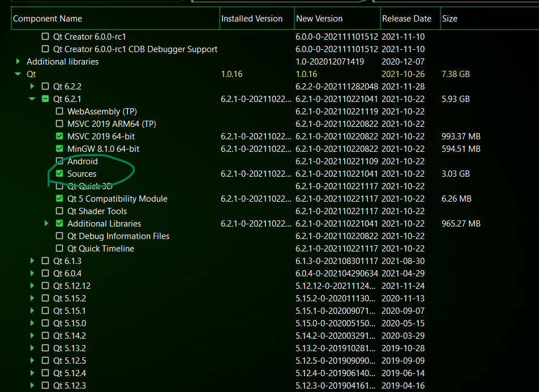This screenshot has width=539, height=392.
Task: Select release date 2020-12-07
Action: coord(403,62)
